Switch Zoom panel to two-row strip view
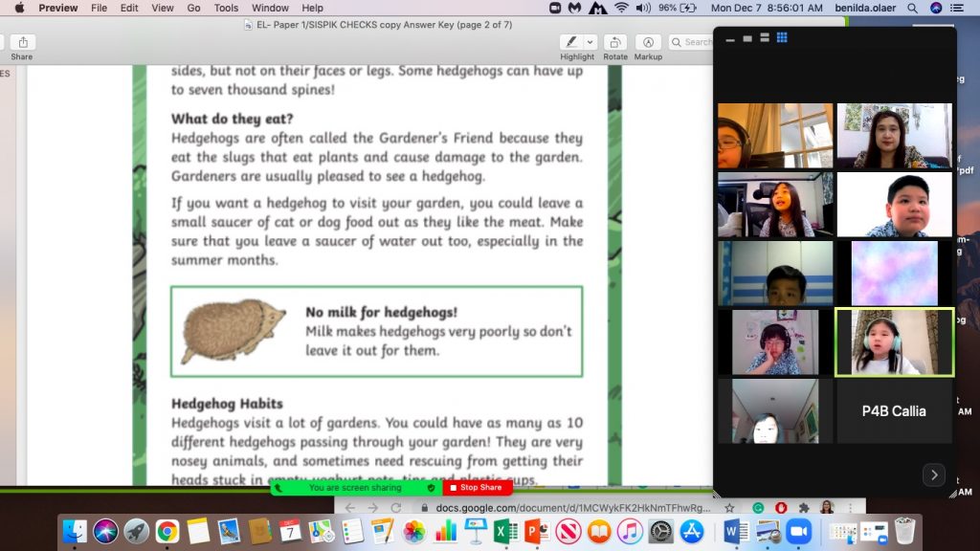Viewport: 980px width, 551px height. pyautogui.click(x=765, y=38)
